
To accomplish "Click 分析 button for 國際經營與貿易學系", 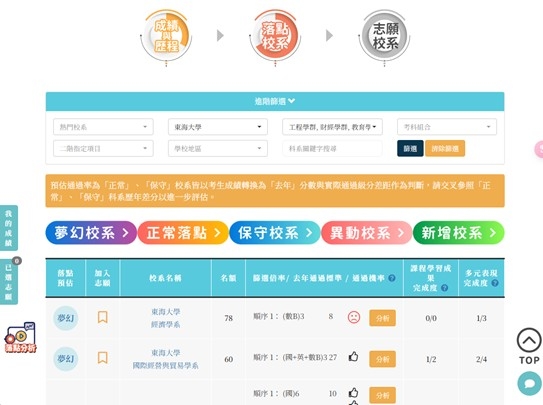I will pyautogui.click(x=382, y=359).
